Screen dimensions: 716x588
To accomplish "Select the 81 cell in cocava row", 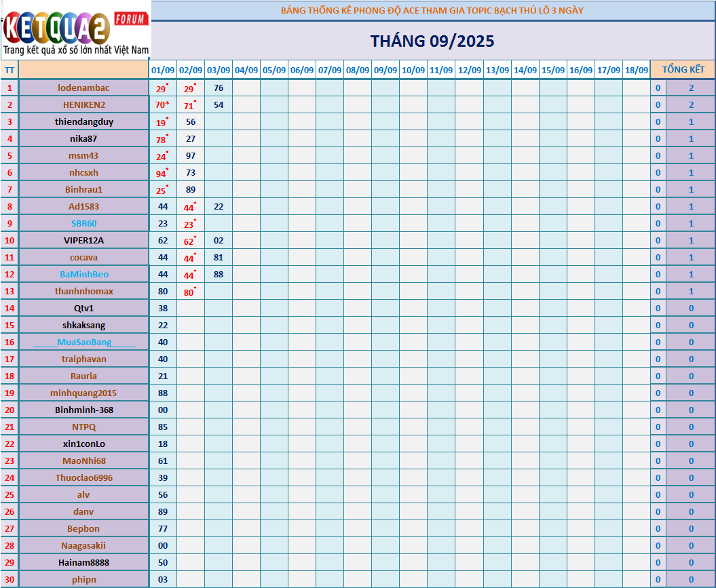I will [219, 257].
